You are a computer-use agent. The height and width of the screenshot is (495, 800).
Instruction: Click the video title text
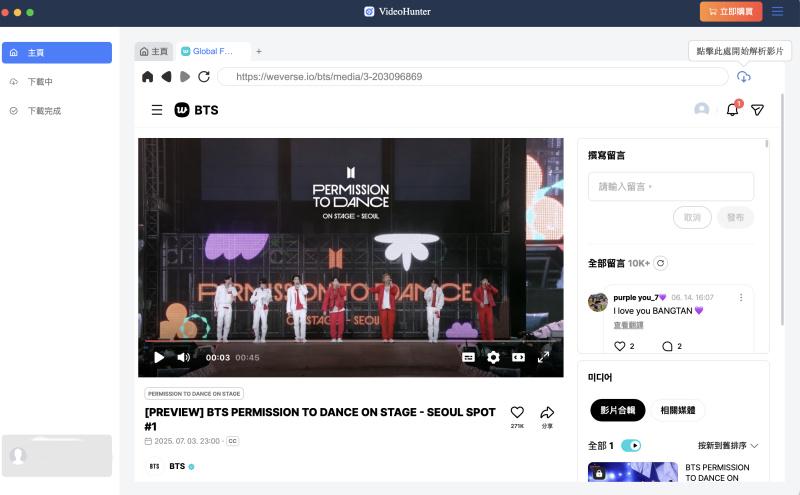320,419
